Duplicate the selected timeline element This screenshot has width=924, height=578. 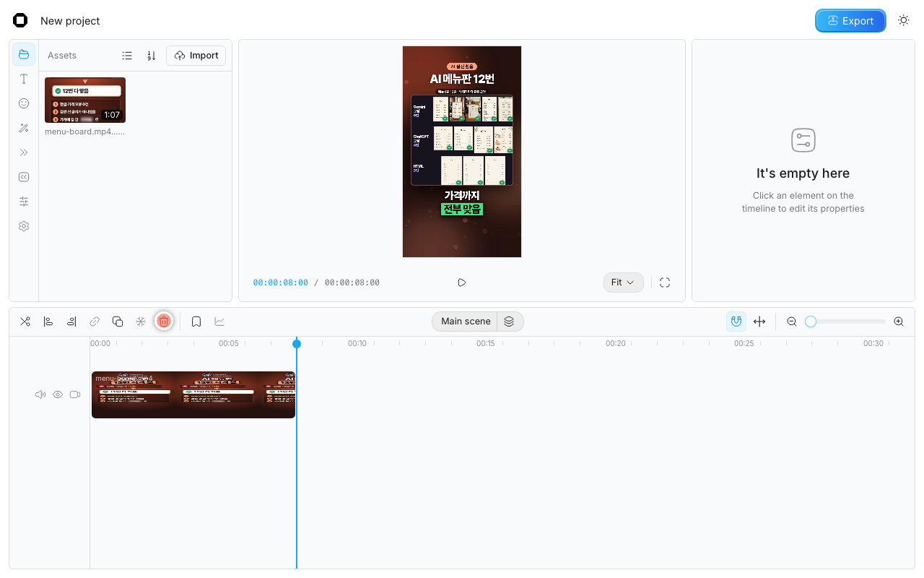coord(118,322)
